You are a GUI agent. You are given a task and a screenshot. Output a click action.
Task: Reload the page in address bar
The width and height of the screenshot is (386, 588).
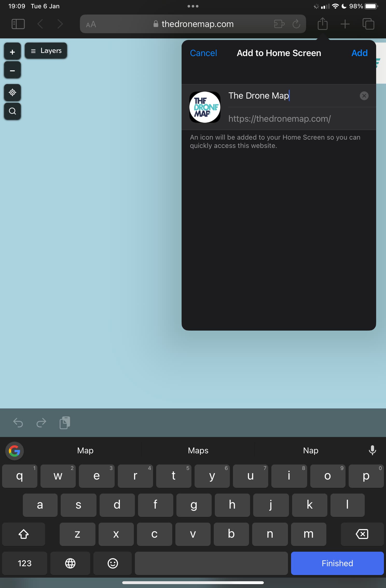[296, 24]
